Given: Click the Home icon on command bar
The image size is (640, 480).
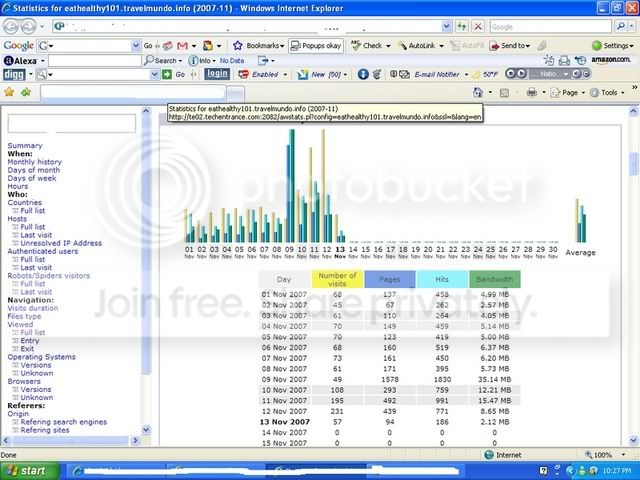Looking at the screenshot, I should point(478,93).
